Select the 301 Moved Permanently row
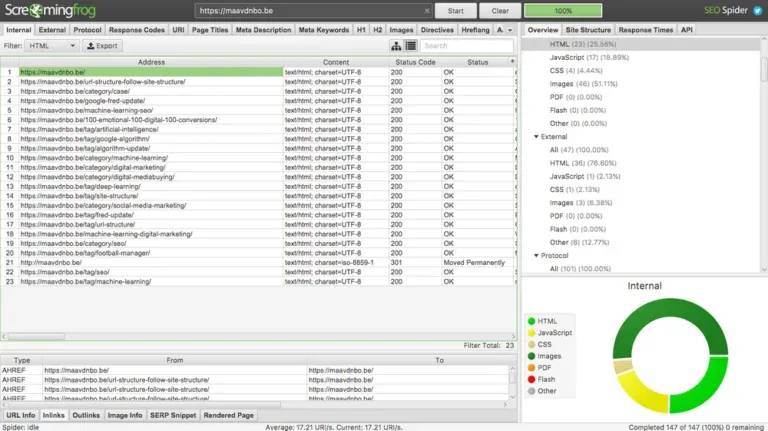 pos(258,263)
